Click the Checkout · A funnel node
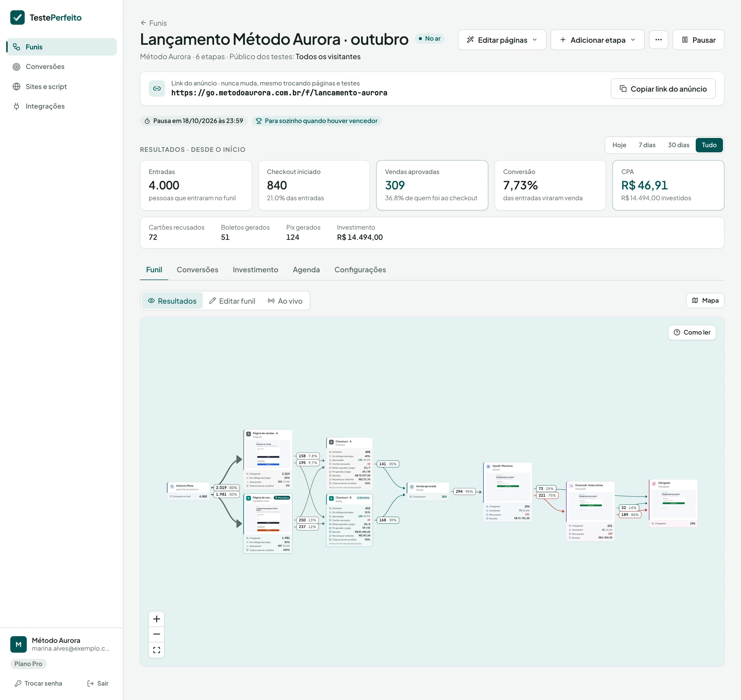Viewport: 741px width, 700px height. point(349,464)
